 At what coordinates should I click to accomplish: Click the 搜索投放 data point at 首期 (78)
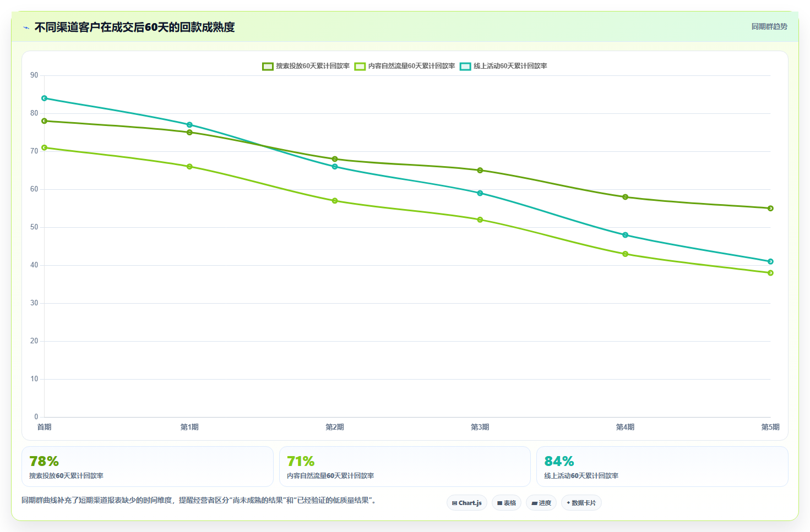click(45, 121)
